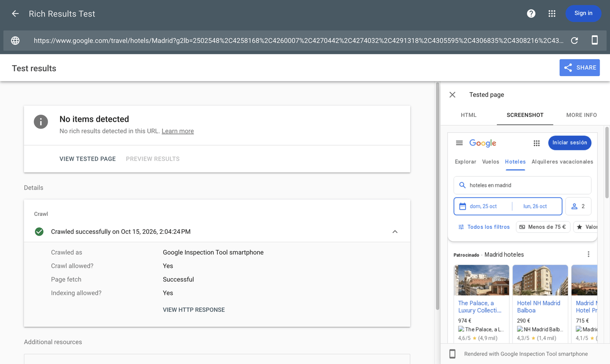This screenshot has width=610, height=364.
Task: Select the SCREENSHOT tab
Action: (x=525, y=115)
